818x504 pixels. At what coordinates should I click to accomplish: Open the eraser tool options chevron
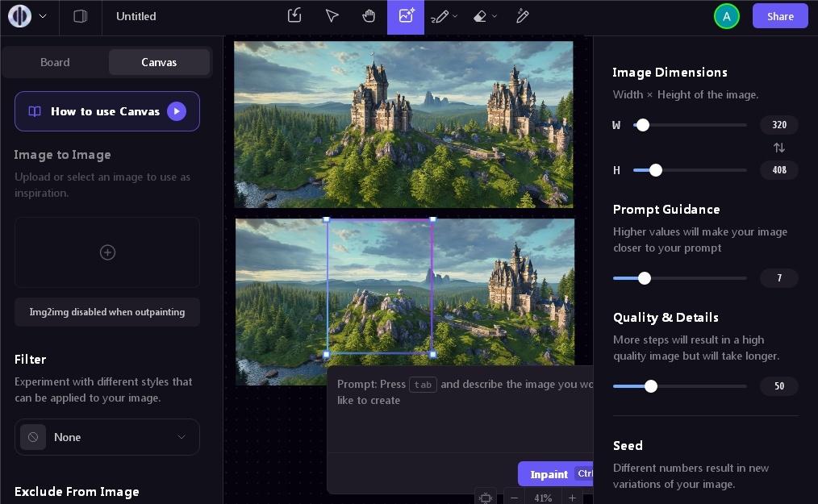point(495,16)
